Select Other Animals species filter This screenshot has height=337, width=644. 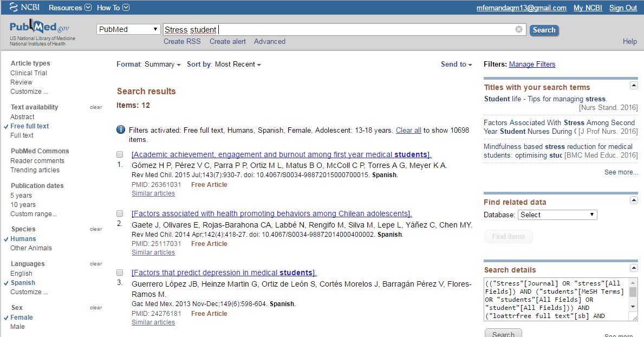31,248
